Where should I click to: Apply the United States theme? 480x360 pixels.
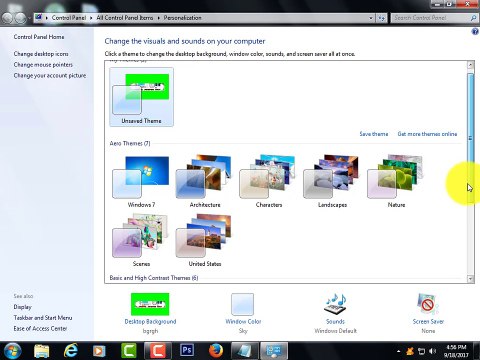pos(204,241)
